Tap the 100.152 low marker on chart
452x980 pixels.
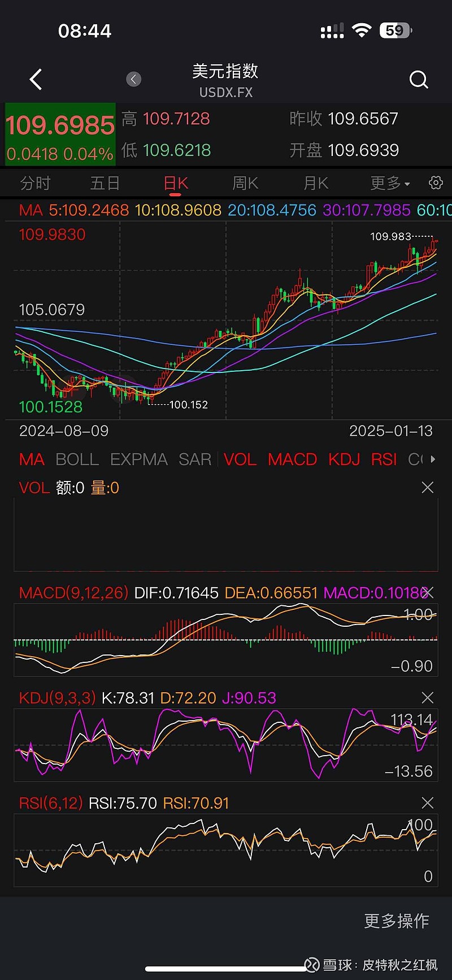[x=189, y=405]
